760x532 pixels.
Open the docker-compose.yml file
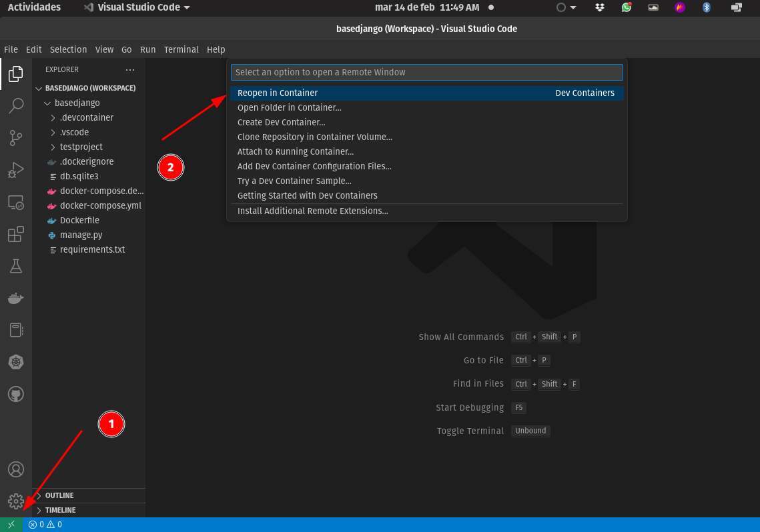click(x=89, y=206)
